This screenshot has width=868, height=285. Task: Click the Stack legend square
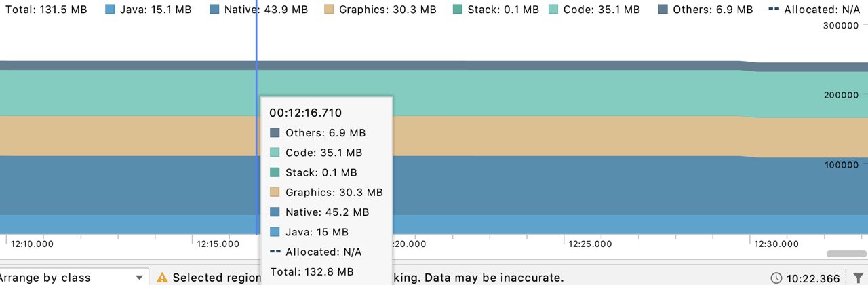(x=457, y=9)
